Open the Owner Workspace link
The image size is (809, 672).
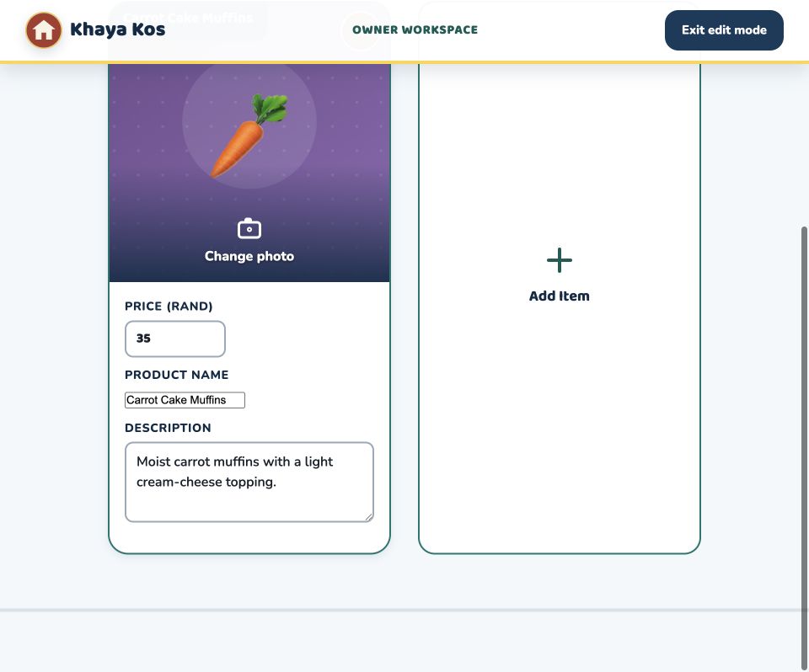[x=415, y=30]
